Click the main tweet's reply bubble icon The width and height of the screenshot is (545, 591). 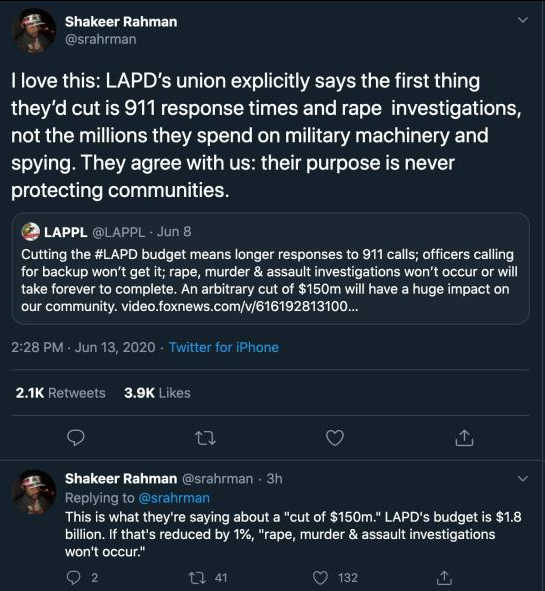point(75,438)
